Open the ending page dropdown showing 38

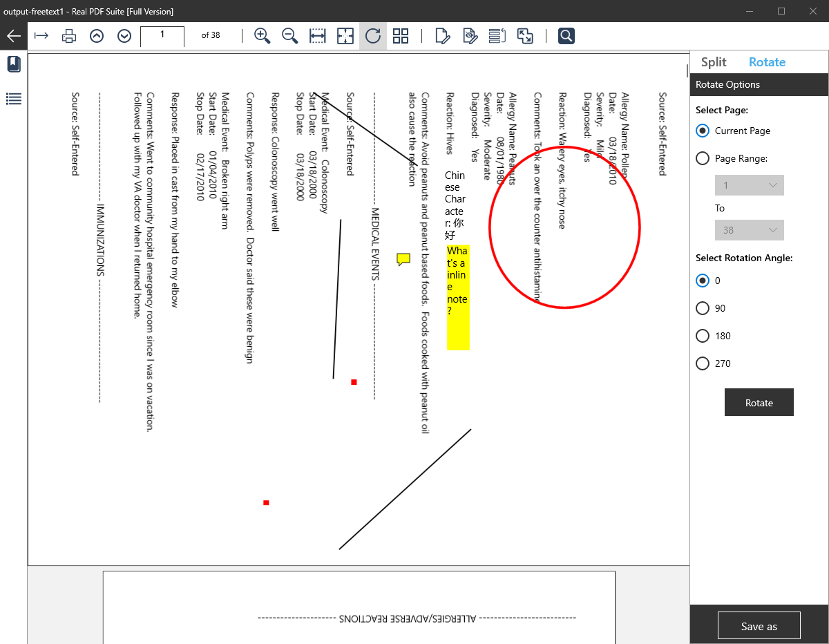[749, 229]
